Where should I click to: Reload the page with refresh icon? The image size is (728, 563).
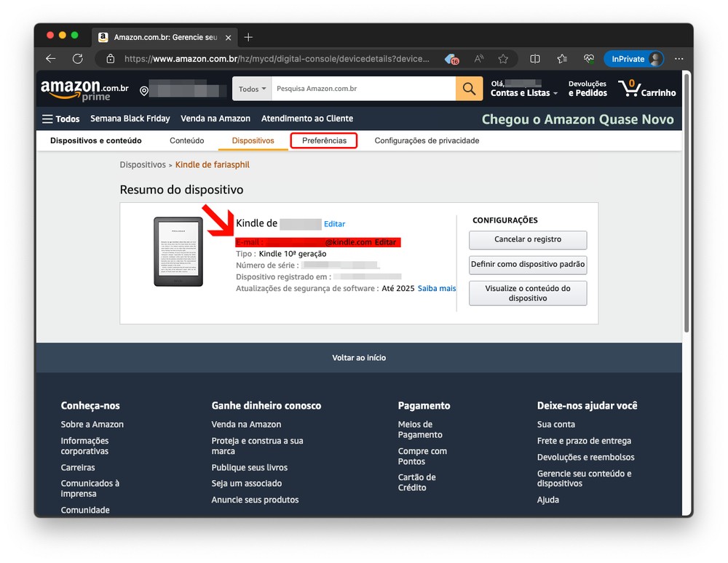(78, 59)
